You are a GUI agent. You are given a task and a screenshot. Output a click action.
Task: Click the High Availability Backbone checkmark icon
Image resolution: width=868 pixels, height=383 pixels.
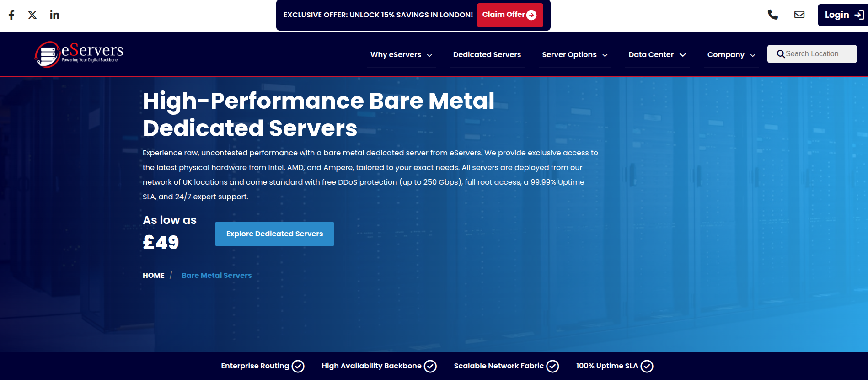(x=430, y=367)
